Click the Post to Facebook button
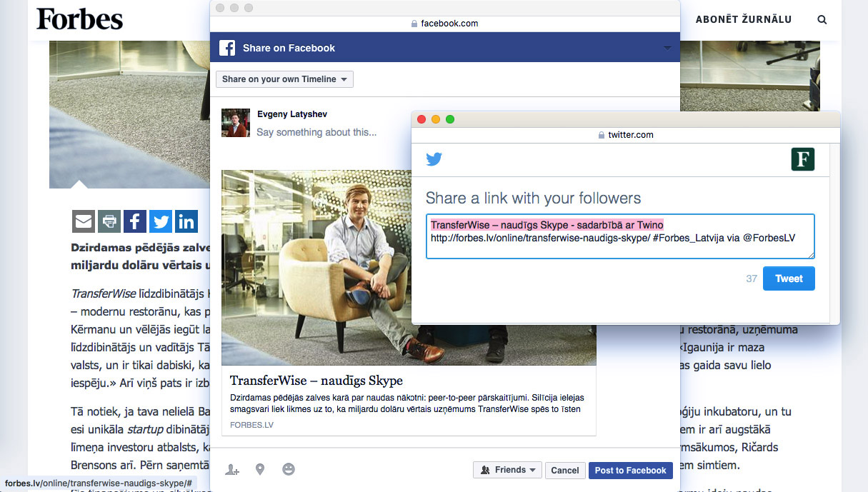Screen dimensions: 868x492 click(631, 470)
